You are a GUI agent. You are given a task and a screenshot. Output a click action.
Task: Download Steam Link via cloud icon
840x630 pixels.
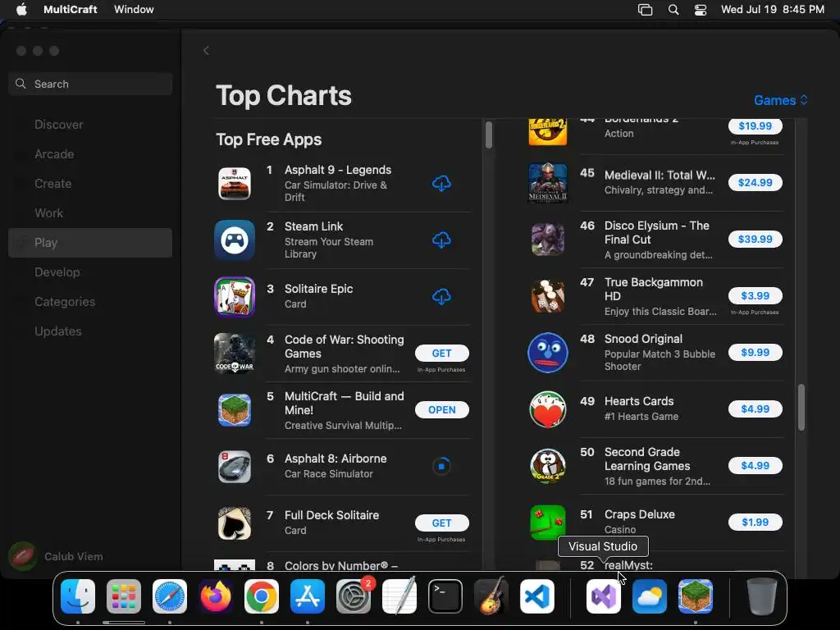point(441,240)
